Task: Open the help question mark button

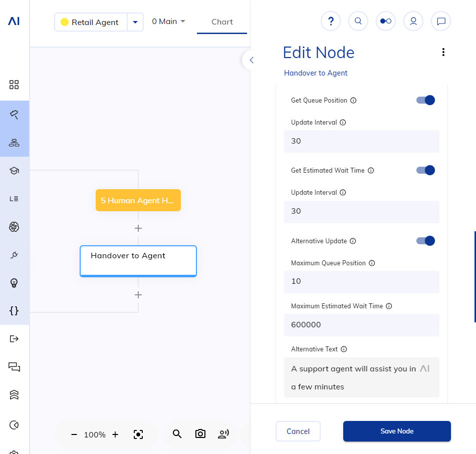Action: pyautogui.click(x=331, y=21)
